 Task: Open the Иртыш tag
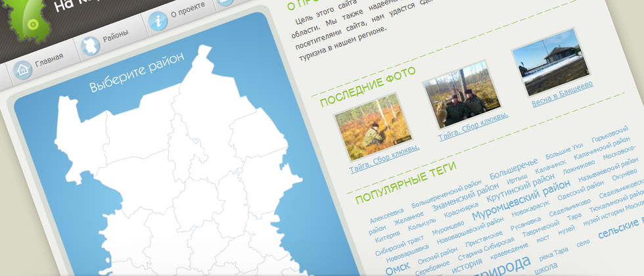tap(518, 179)
